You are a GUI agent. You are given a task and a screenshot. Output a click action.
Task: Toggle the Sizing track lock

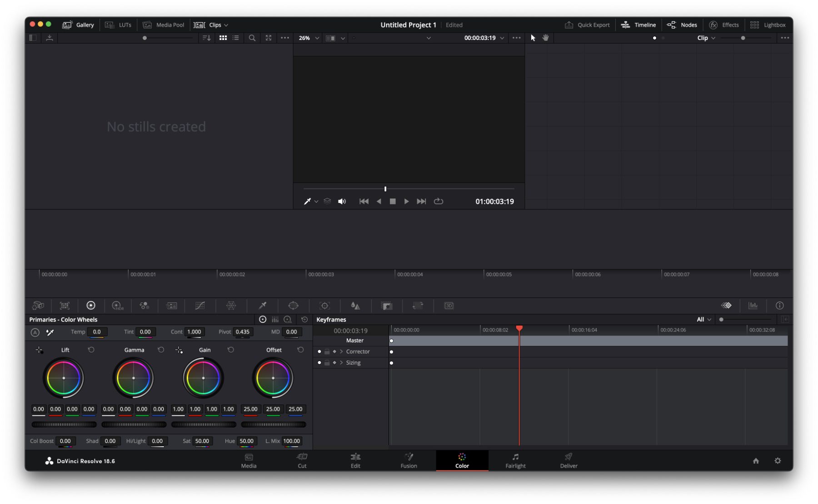click(x=327, y=363)
